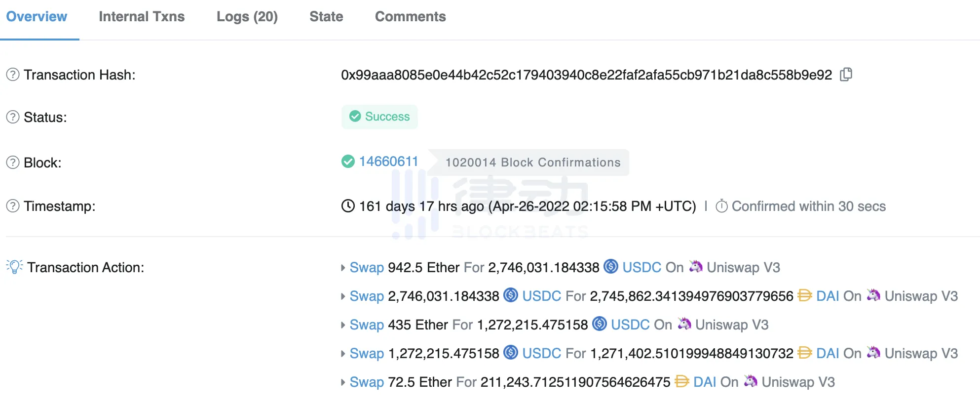The image size is (980, 409).
Task: Click help icon beside Transaction Hash label
Action: (13, 75)
